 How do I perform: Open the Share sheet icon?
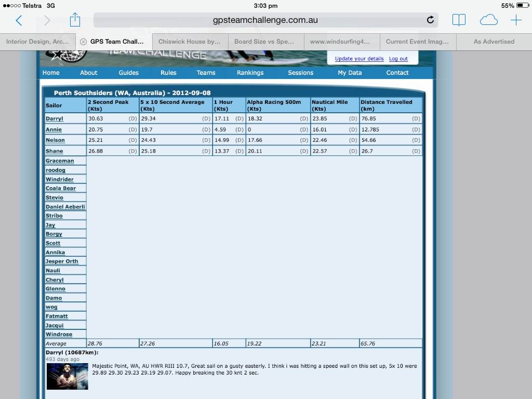[x=75, y=20]
